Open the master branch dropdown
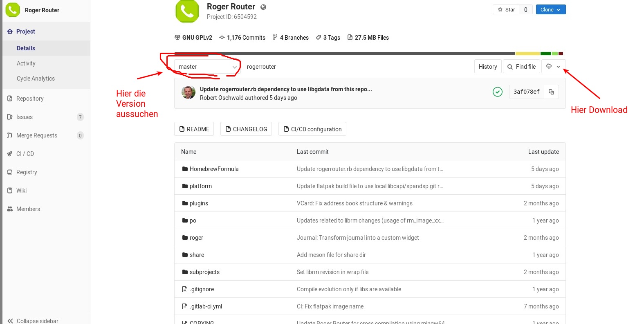 [x=207, y=67]
